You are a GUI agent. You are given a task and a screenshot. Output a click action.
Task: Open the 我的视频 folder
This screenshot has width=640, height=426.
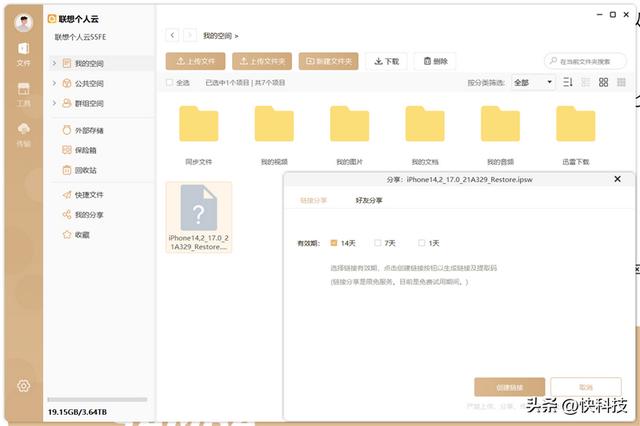click(274, 135)
